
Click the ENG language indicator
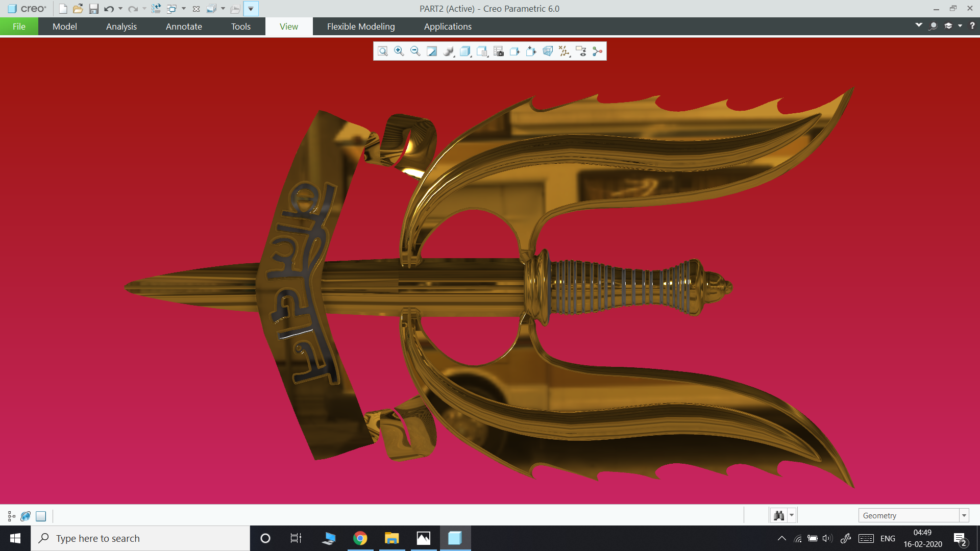click(888, 538)
